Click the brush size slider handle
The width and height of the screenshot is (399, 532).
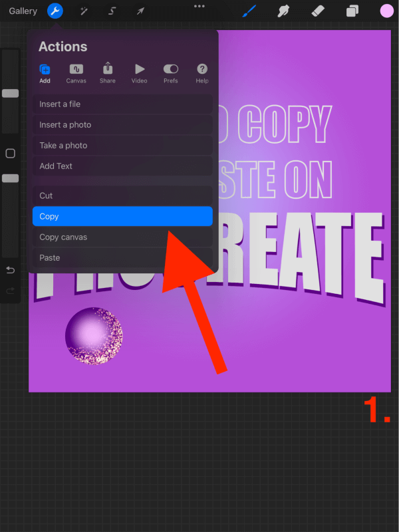point(11,94)
